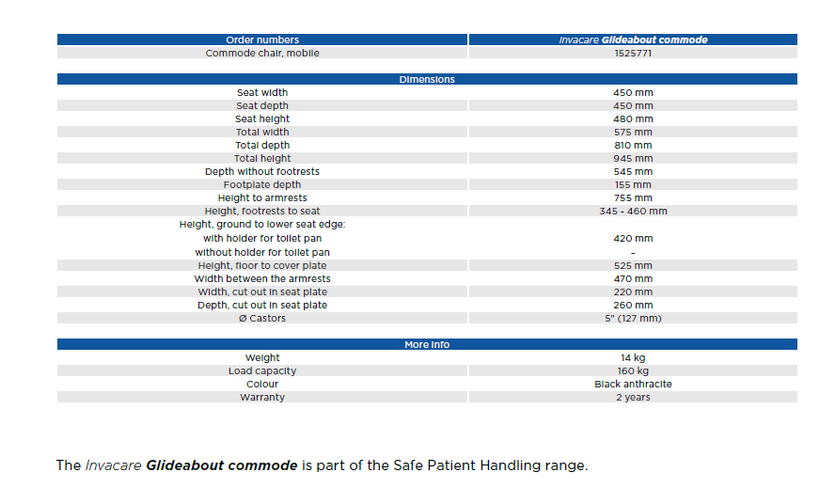Click the Safe Patient Handling range sentence
835x504 pixels.
322,466
